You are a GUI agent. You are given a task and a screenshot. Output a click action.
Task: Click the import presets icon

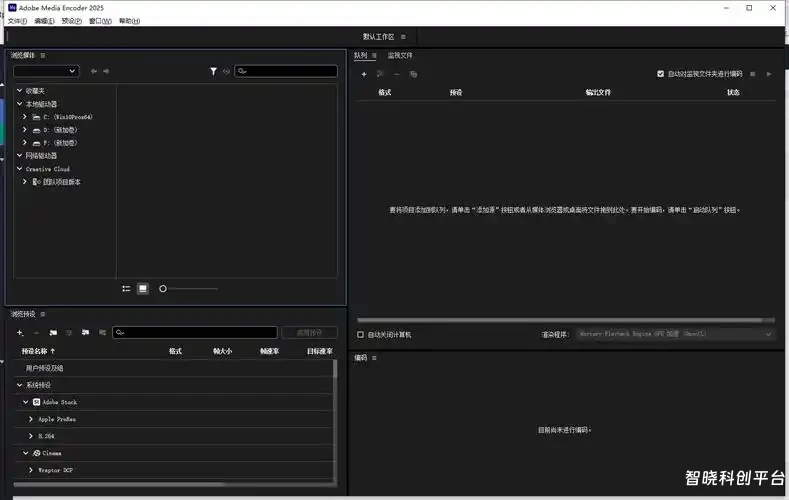86,332
